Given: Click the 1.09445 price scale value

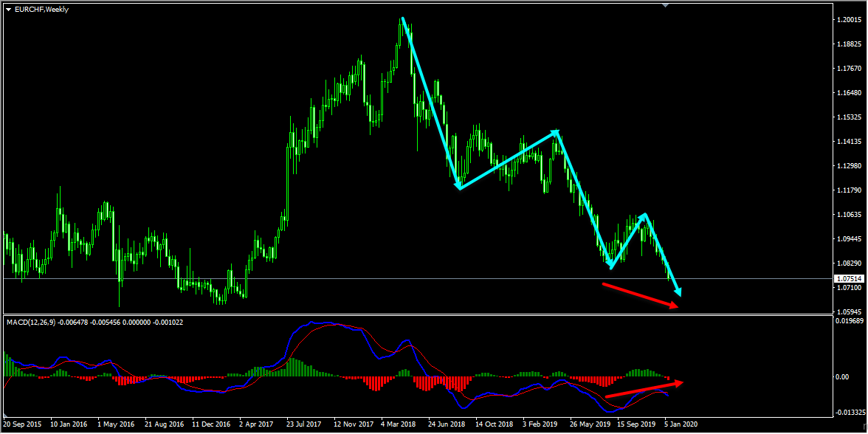Looking at the screenshot, I should 850,238.
